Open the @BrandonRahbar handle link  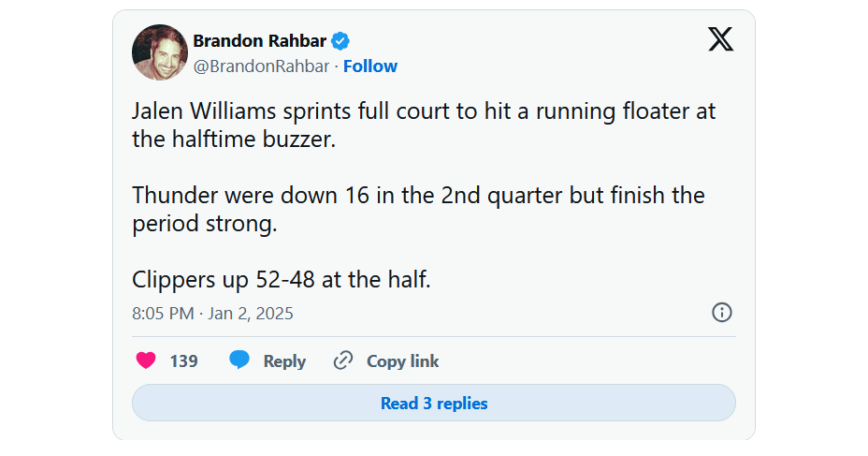(x=261, y=66)
